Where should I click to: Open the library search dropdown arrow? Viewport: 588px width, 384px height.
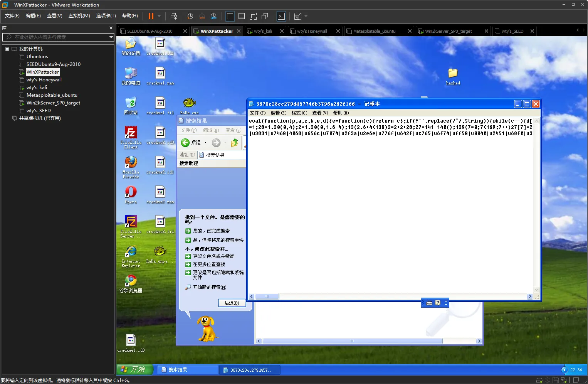point(111,37)
